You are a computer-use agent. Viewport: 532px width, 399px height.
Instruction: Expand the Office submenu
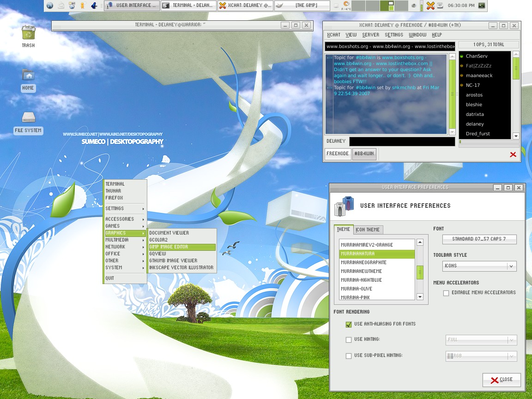click(125, 254)
